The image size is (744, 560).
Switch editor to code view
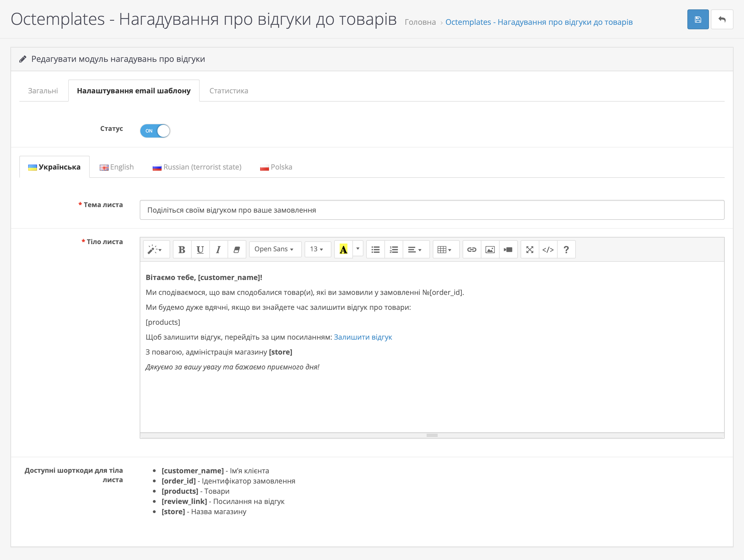[x=548, y=250]
